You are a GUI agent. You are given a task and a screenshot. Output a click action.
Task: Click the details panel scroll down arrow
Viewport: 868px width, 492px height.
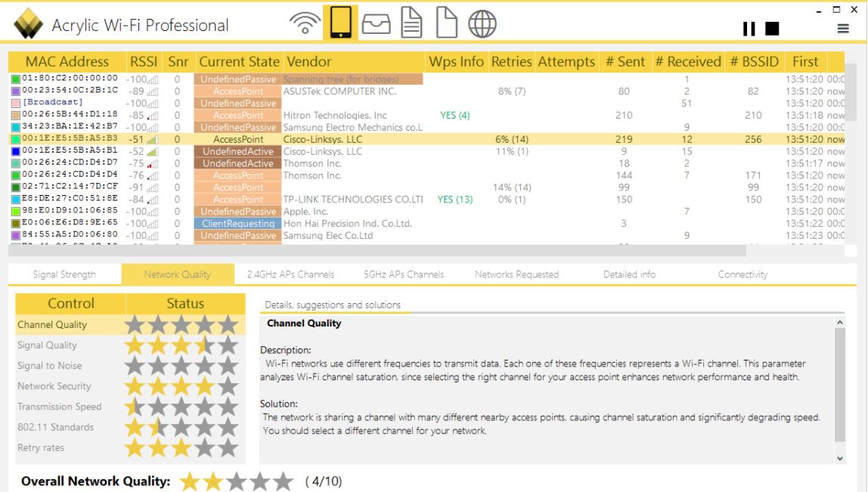(x=840, y=458)
